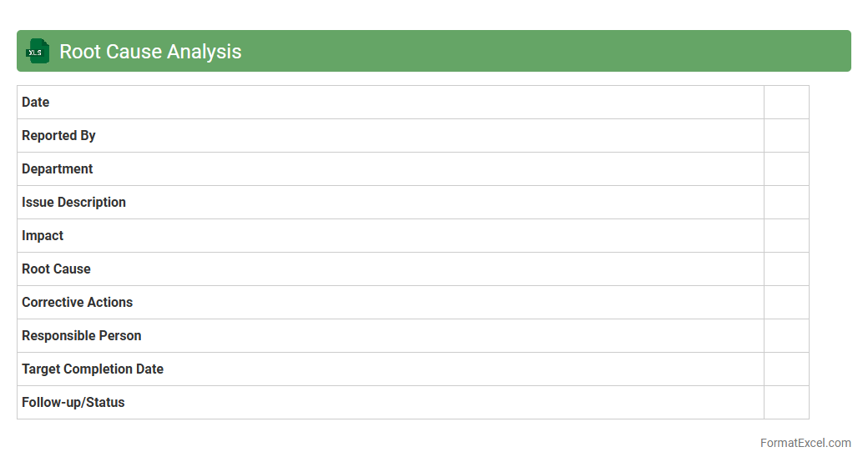
Task: Click the empty cell beside Root Cause
Action: [786, 269]
